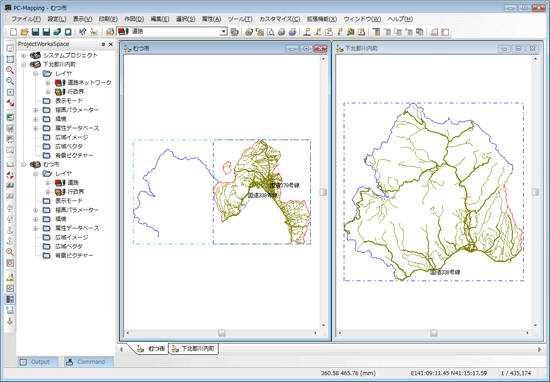Open the ヘルプ(H) menu

pos(400,19)
